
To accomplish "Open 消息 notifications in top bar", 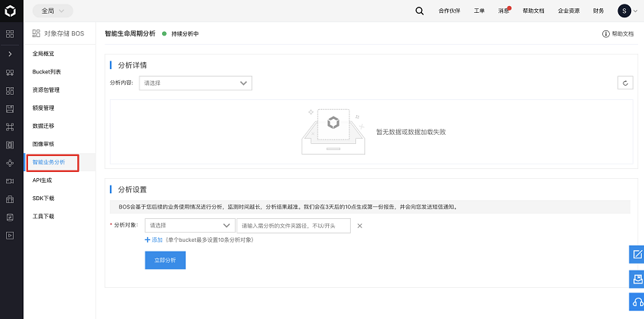I will click(x=504, y=11).
